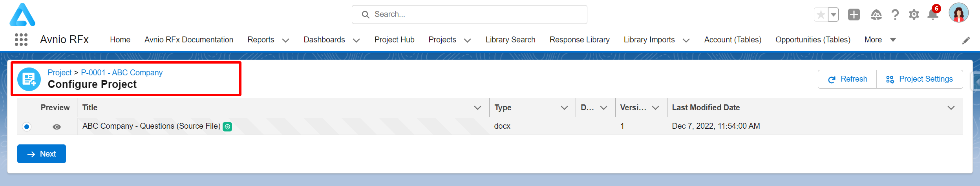Open the App Launcher dots grid

coord(21,40)
